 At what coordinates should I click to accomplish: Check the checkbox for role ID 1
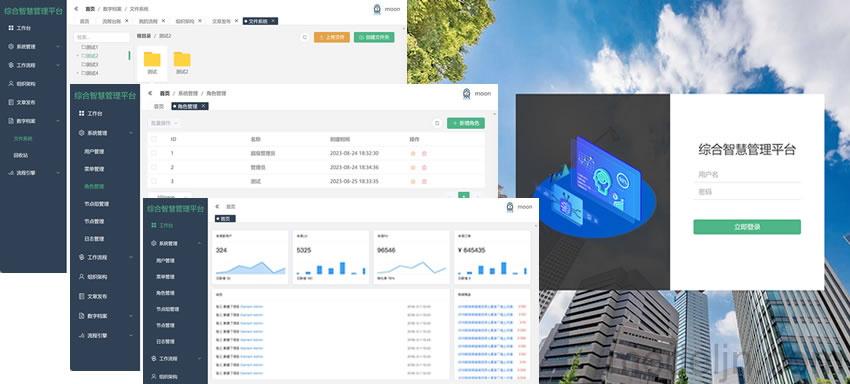pyautogui.click(x=154, y=153)
